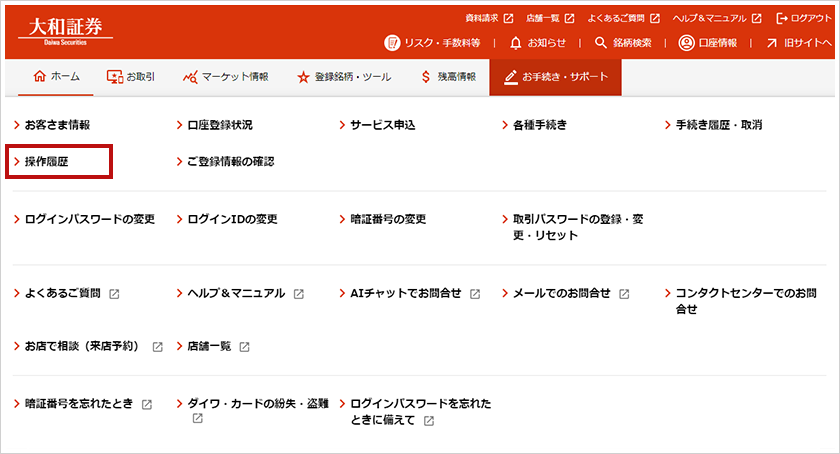840x454 pixels.
Task: Click the お手続き・サポート pencil icon
Action: (x=511, y=77)
